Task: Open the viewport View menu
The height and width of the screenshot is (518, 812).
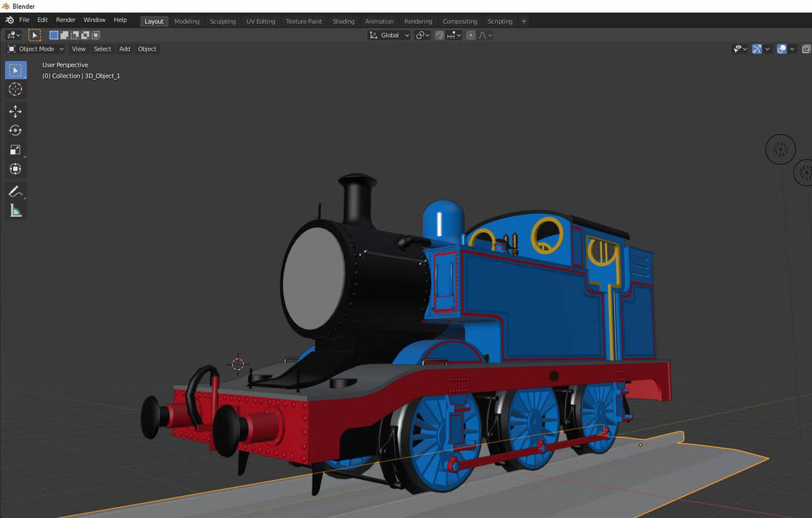Action: tap(78, 49)
